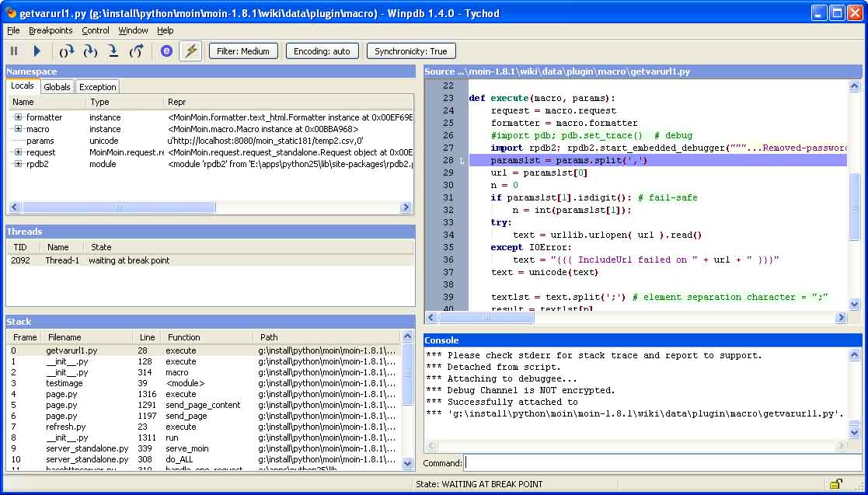Click the Namespace horizontal scrollbar thumb
The image size is (868, 495).
point(118,207)
